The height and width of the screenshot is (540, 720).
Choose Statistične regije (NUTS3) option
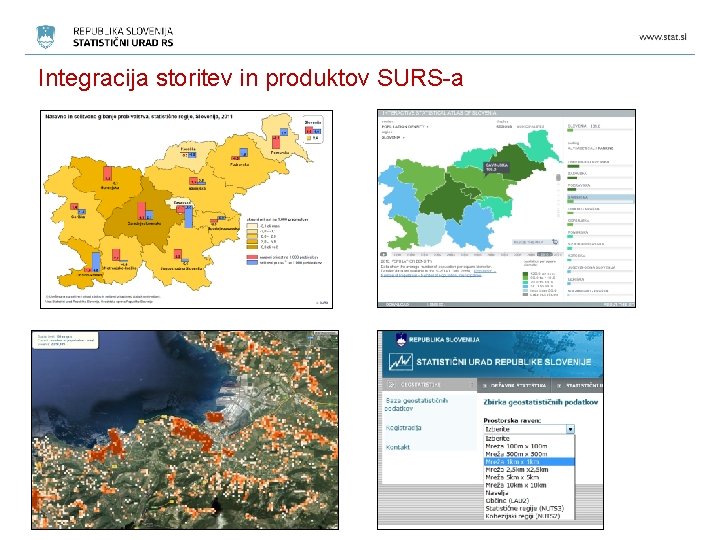pyautogui.click(x=529, y=508)
